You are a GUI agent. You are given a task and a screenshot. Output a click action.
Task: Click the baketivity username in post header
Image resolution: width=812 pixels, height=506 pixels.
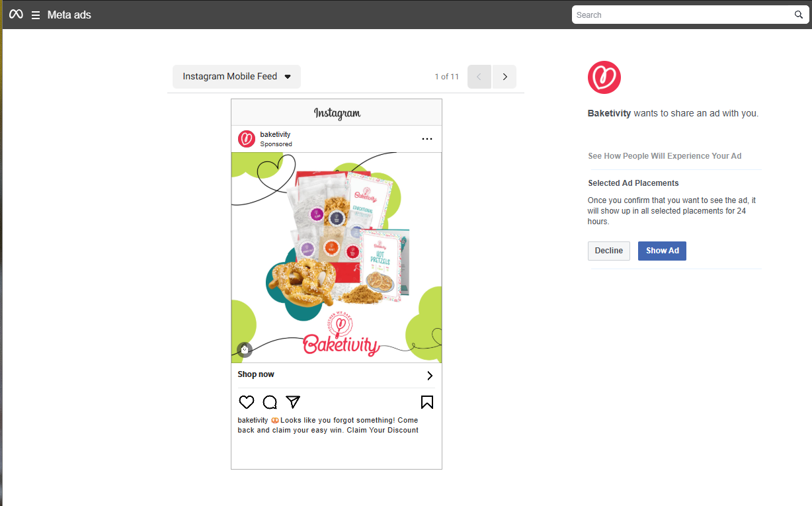[x=275, y=134]
